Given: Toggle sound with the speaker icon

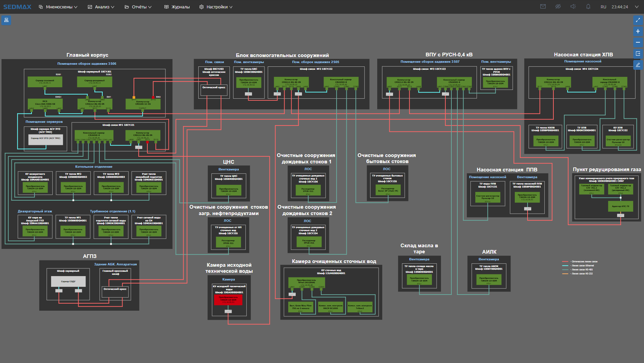Looking at the screenshot, I should (573, 7).
